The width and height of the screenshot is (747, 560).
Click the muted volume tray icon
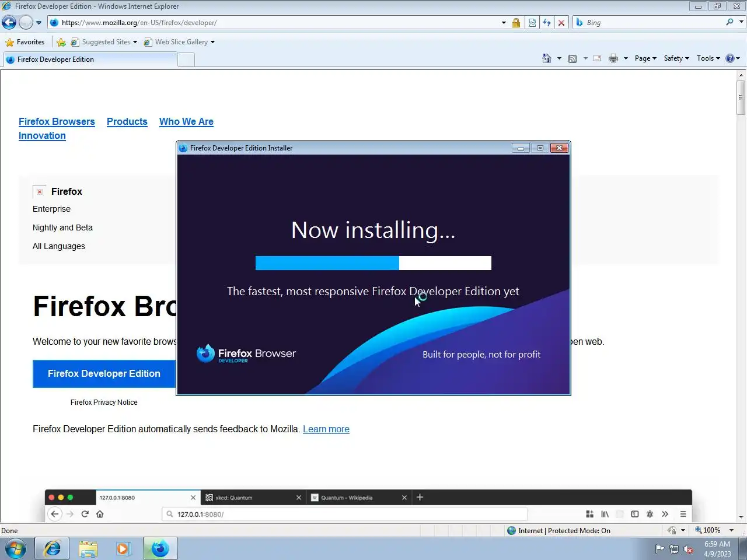point(689,549)
